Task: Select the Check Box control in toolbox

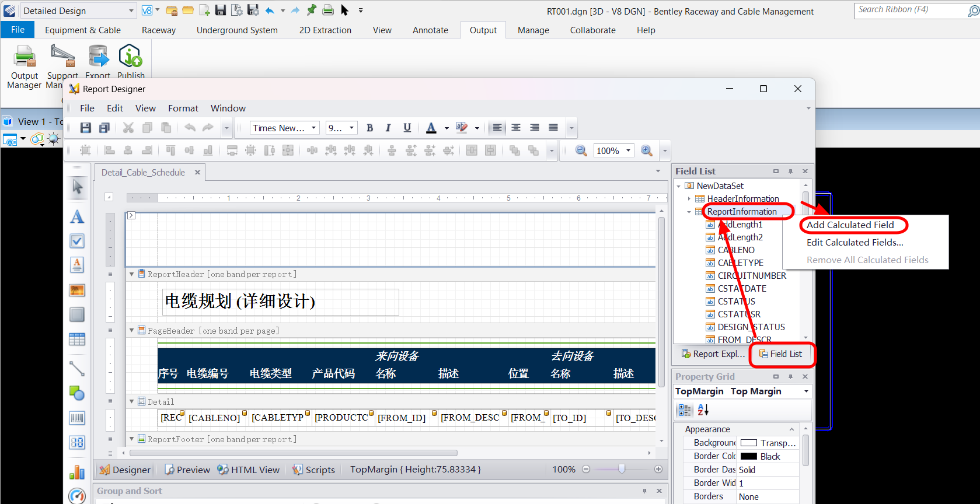Action: pyautogui.click(x=77, y=241)
